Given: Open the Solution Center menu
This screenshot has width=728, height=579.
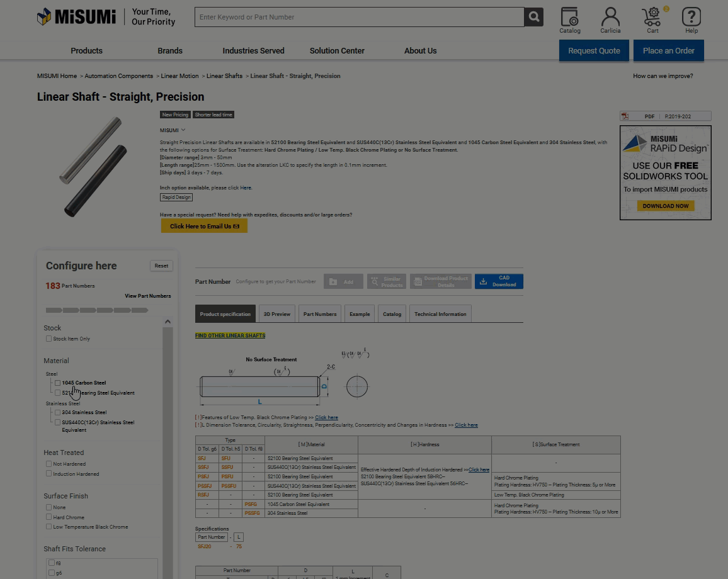Looking at the screenshot, I should 337,50.
